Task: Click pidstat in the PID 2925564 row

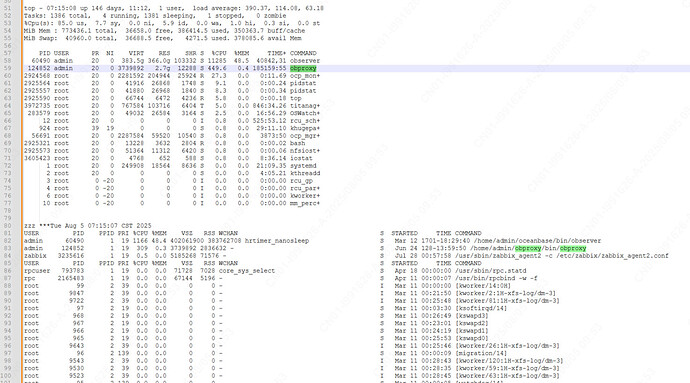Action: click(x=303, y=83)
